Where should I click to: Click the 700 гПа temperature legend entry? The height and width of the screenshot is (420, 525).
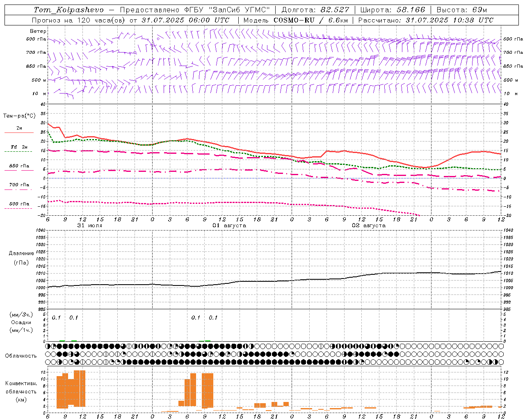pyautogui.click(x=19, y=185)
